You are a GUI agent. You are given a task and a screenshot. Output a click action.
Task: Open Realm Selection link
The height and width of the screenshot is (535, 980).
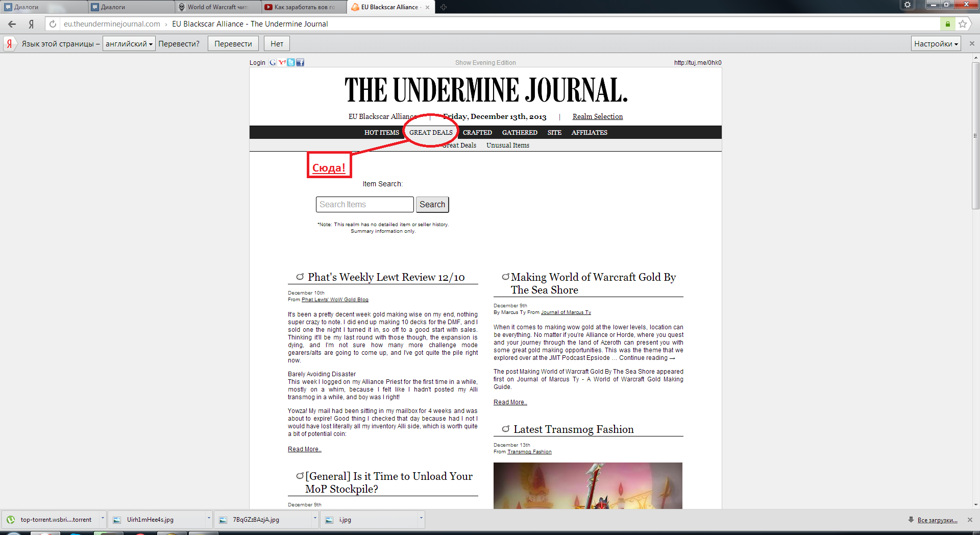(x=598, y=116)
